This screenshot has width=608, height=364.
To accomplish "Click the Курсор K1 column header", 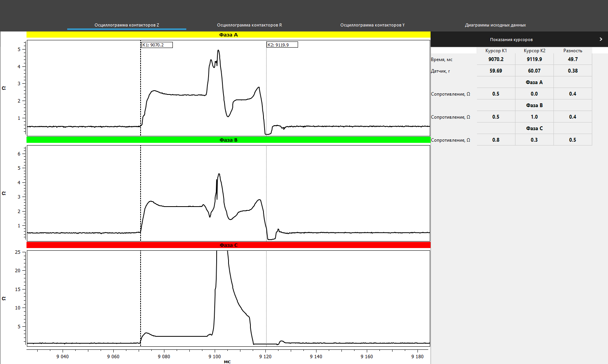I will point(496,51).
